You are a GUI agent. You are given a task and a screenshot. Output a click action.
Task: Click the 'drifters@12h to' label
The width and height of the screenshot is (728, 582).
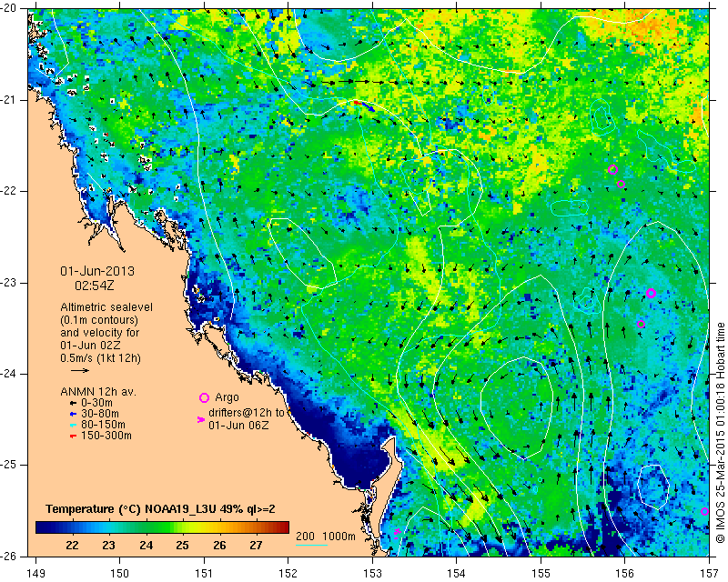(246, 412)
